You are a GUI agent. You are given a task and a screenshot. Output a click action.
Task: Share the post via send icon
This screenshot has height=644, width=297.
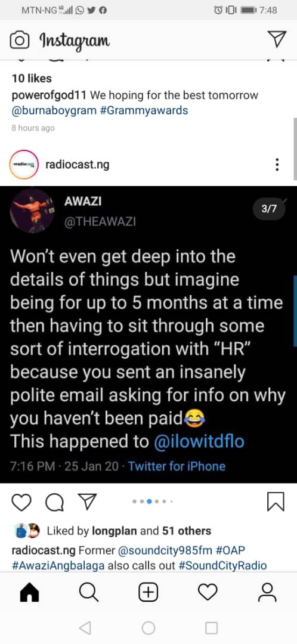pos(87,501)
